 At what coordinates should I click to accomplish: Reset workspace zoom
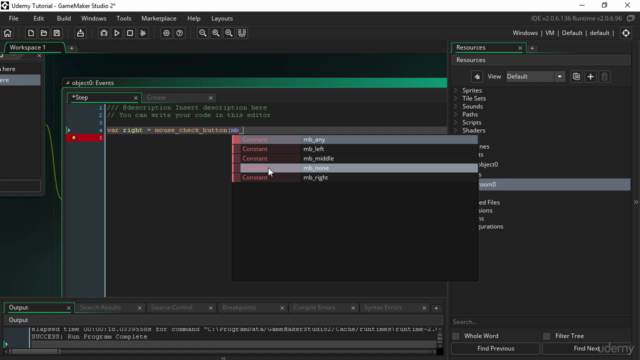[216, 33]
